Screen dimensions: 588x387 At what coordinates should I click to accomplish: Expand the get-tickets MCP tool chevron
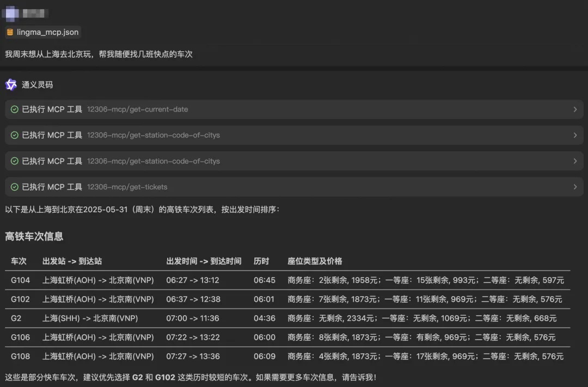coord(575,187)
